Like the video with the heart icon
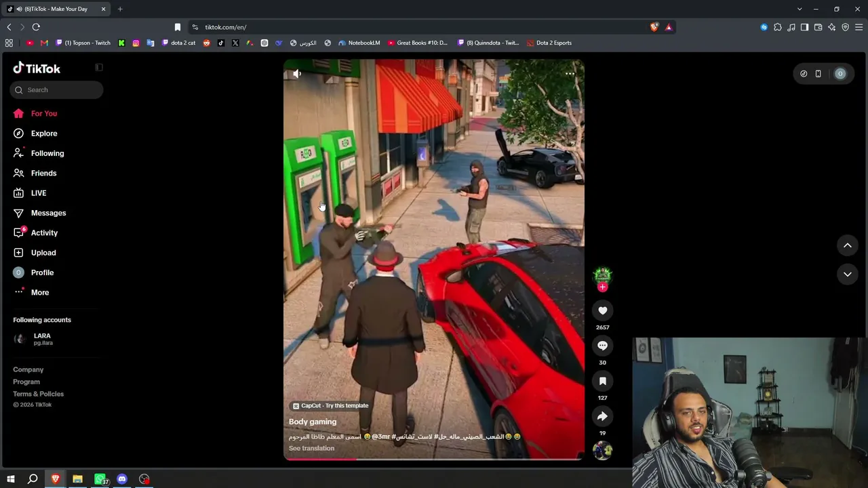The height and width of the screenshot is (488, 868). [x=602, y=310]
